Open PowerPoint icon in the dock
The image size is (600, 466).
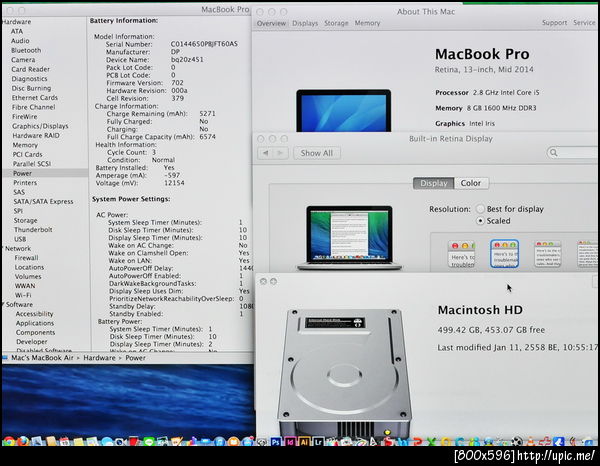[417, 442]
